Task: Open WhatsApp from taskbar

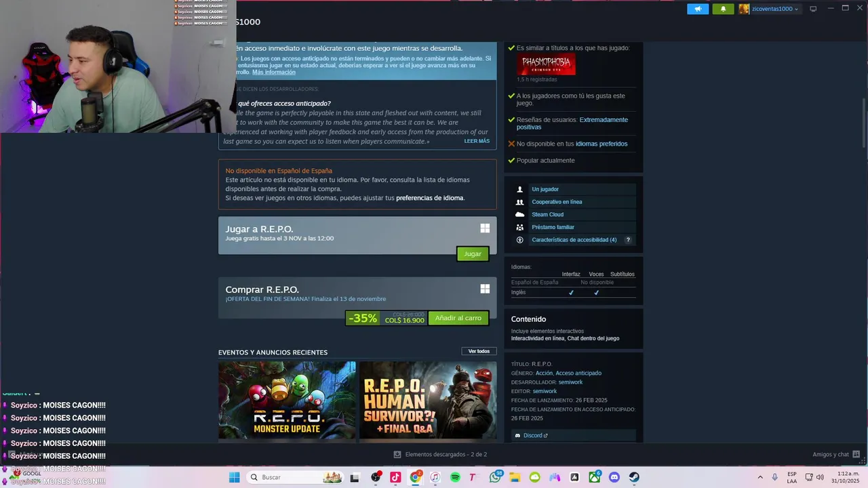Action: click(495, 477)
